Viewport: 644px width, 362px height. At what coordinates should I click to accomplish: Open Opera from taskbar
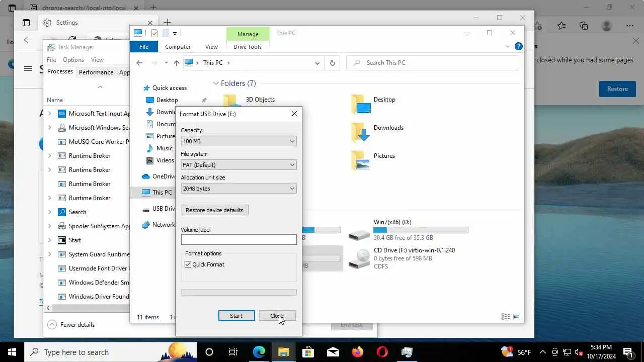tap(382, 352)
